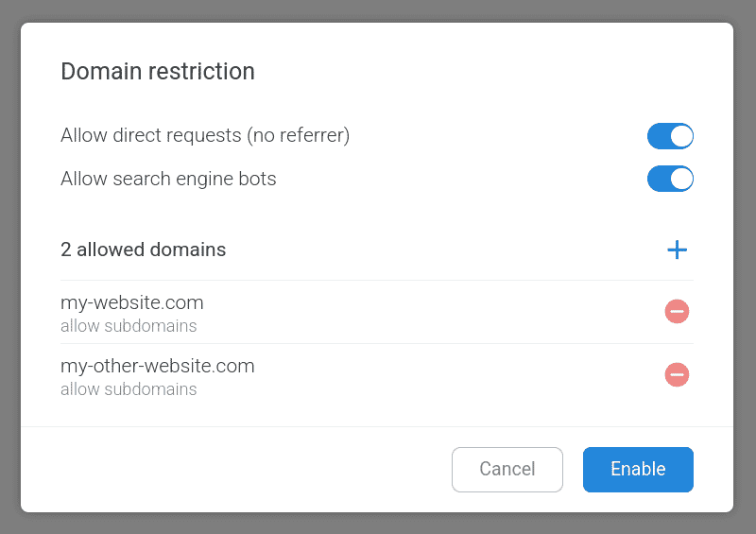Click the Domain restriction dialog title

(x=158, y=72)
